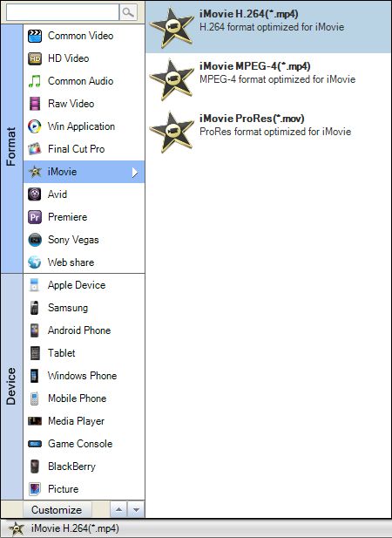Select the BlackBerry icon

(35, 466)
